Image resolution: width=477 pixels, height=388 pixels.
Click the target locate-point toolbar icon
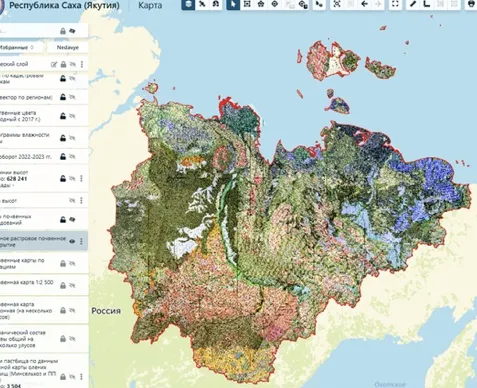[x=275, y=4]
